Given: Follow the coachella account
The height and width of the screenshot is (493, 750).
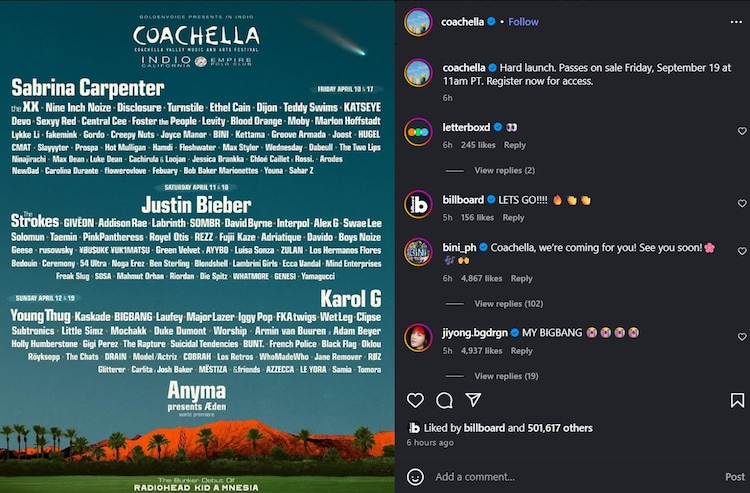Looking at the screenshot, I should (523, 22).
